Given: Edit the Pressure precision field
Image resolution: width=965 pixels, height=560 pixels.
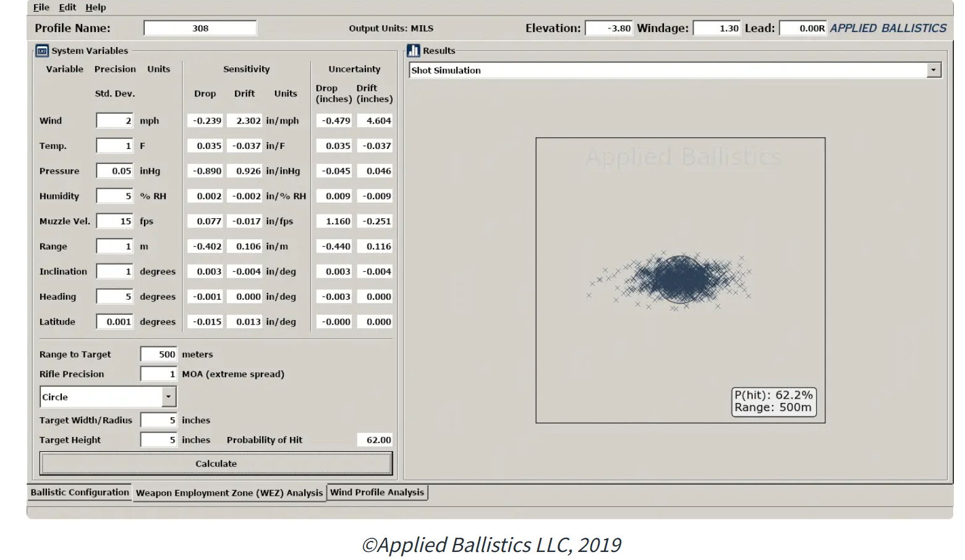Looking at the screenshot, I should click(114, 171).
